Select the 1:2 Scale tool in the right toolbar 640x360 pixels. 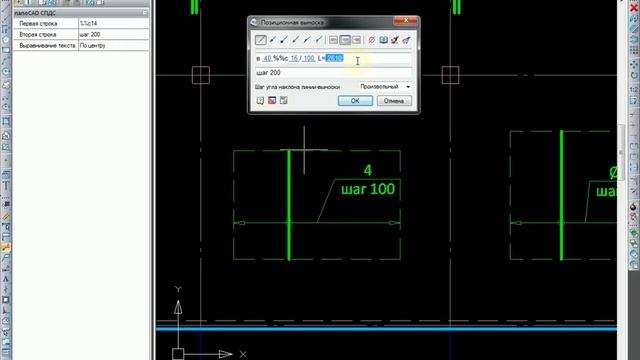point(634,89)
